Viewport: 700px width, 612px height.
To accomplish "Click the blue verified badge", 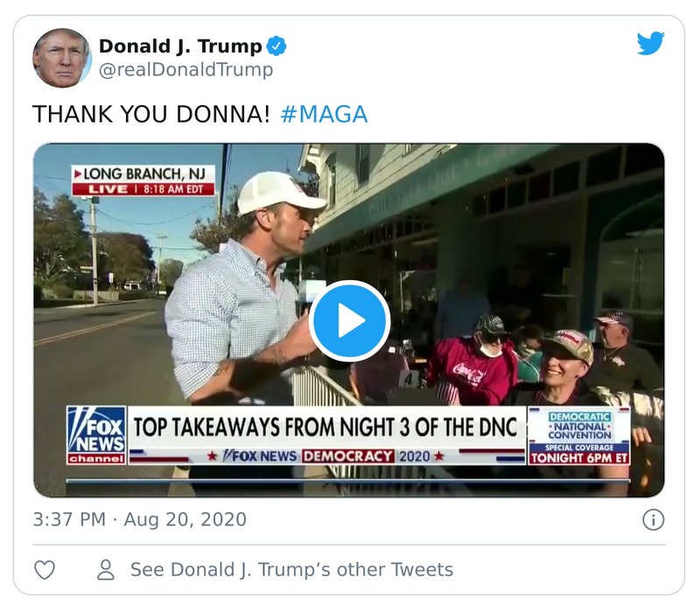I will [275, 45].
